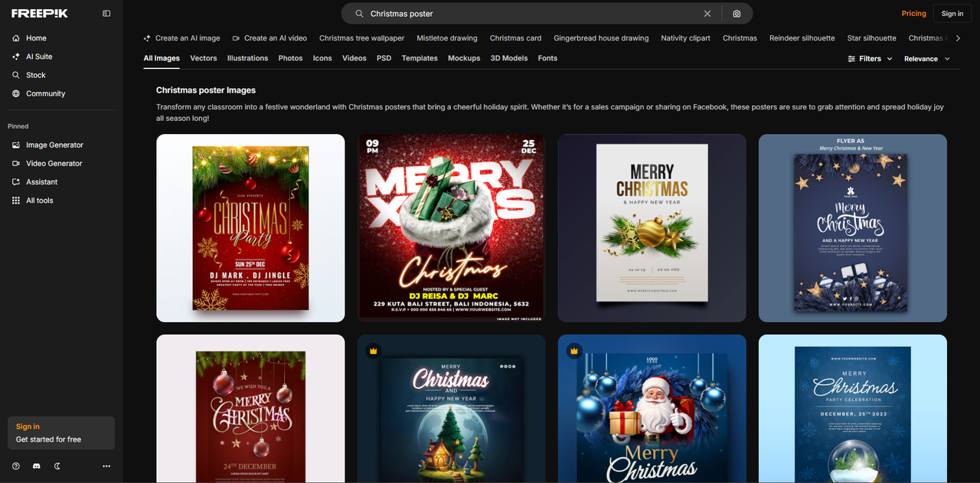Open All tools grid
This screenshot has height=483, width=980.
tap(40, 201)
